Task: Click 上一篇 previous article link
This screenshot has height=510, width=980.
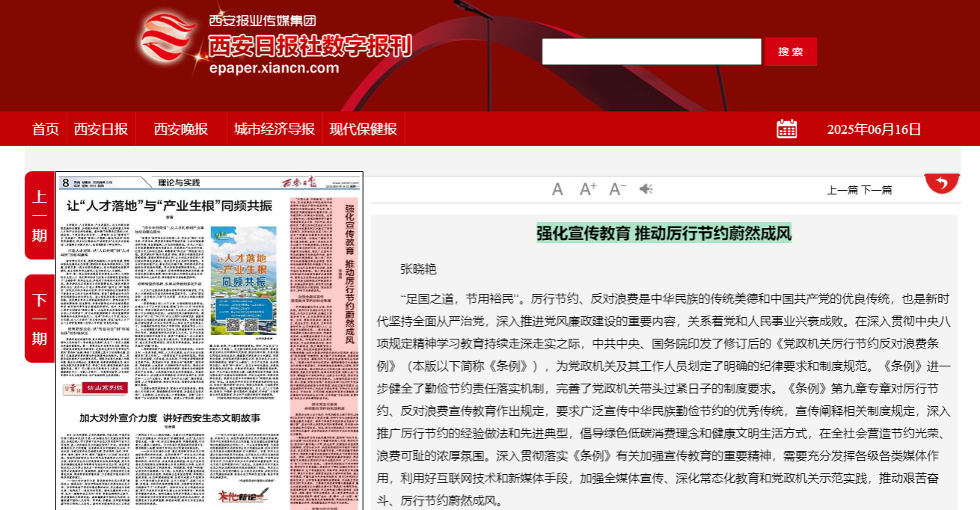Action: 842,190
